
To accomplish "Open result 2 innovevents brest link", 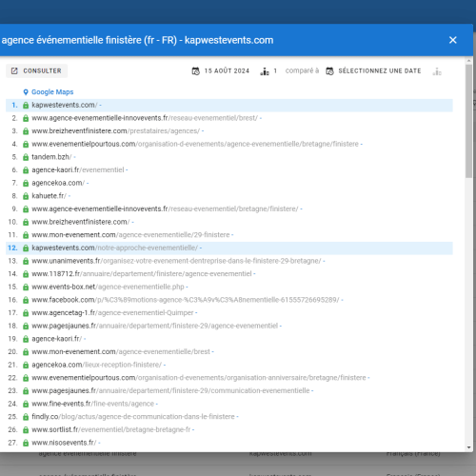I will 145,118.
